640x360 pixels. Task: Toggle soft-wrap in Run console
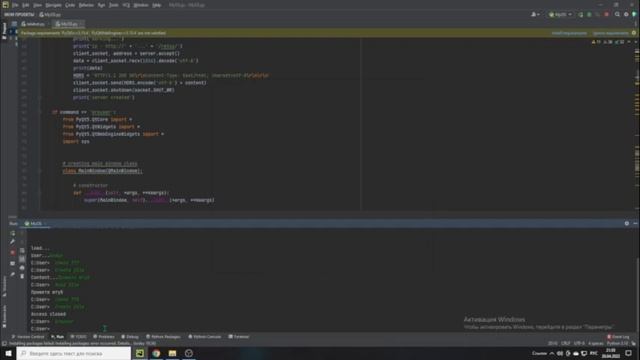click(x=22, y=251)
